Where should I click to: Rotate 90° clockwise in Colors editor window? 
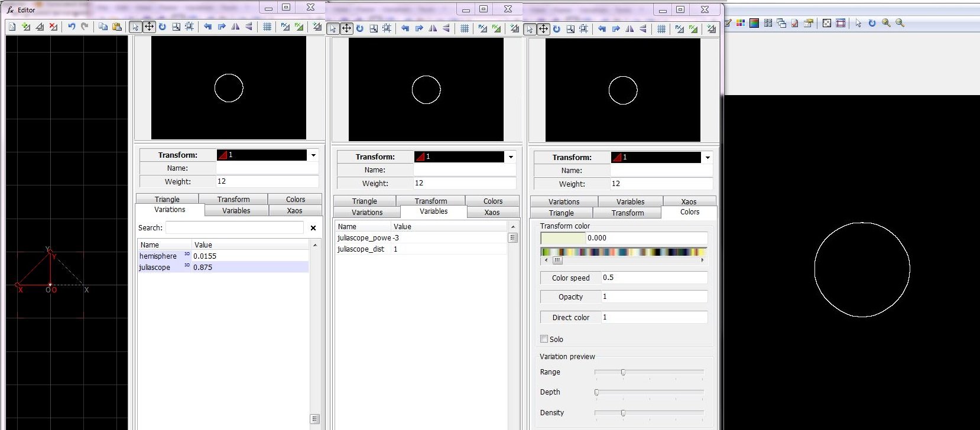(616, 29)
